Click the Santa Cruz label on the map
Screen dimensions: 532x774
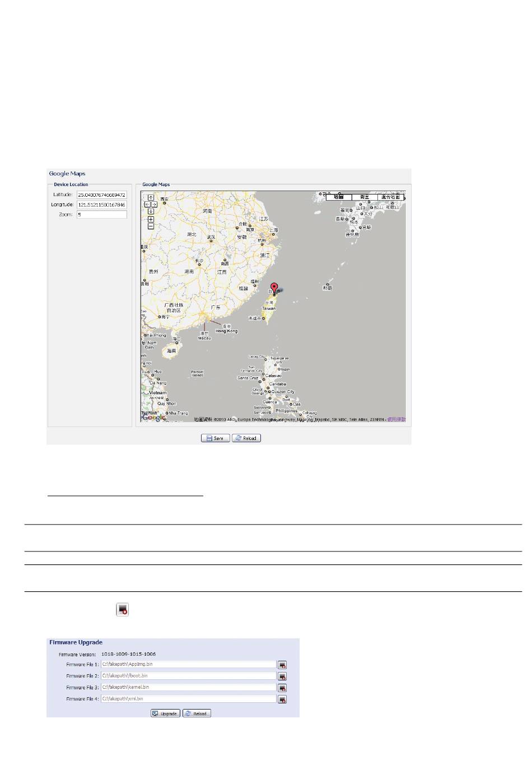click(248, 378)
